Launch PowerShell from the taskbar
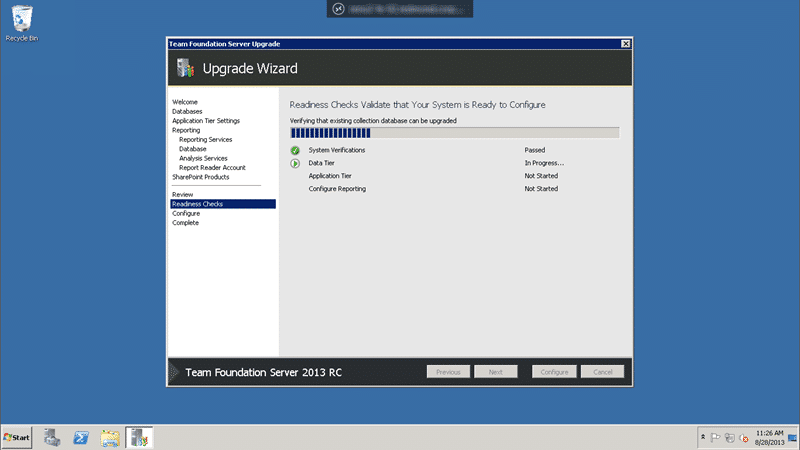 click(x=81, y=438)
